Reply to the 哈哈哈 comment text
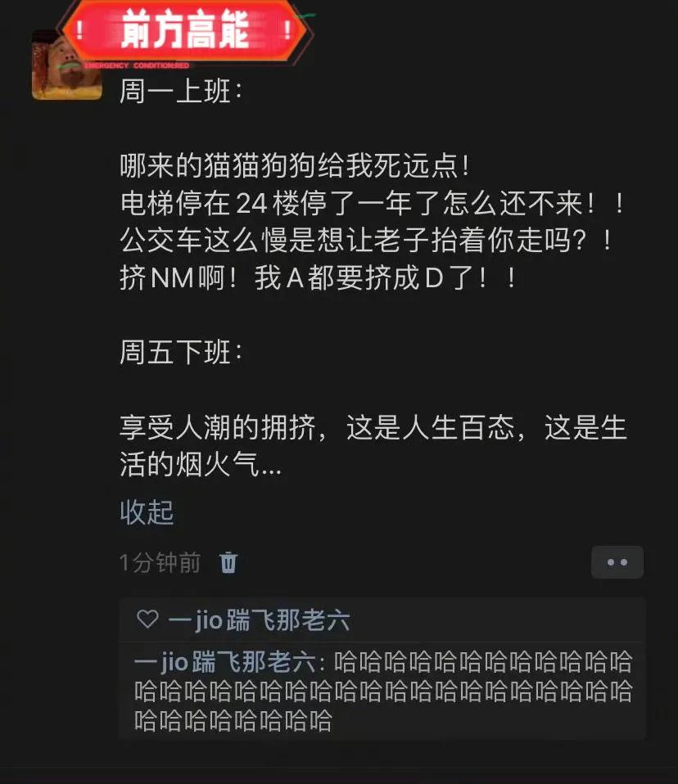678x784 pixels. [383, 692]
